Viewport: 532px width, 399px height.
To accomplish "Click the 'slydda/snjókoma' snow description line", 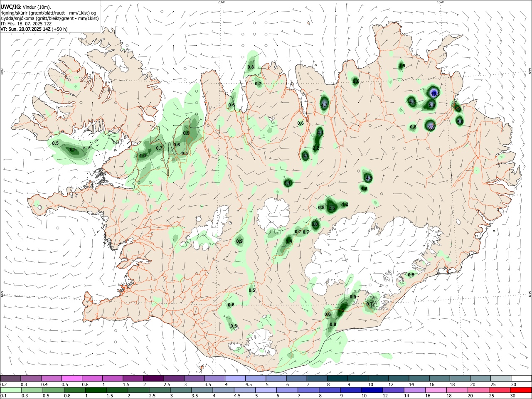I will 49,18.
